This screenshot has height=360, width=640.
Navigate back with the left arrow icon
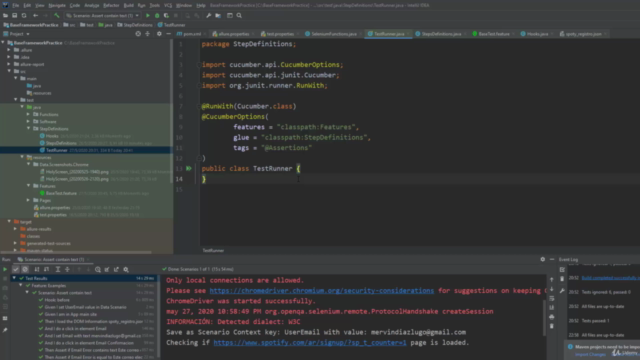pos(36,16)
